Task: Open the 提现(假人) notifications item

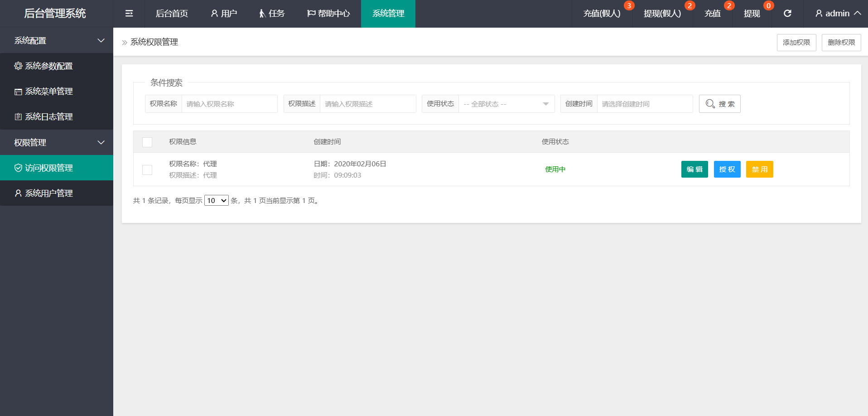Action: [662, 14]
